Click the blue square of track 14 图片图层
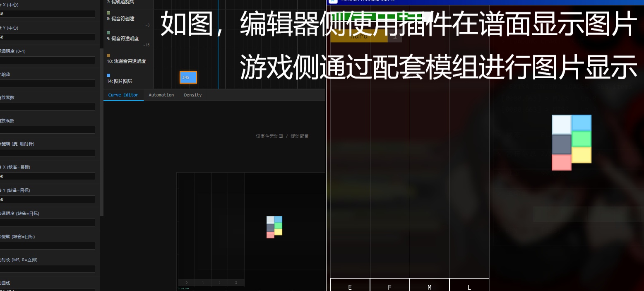Viewport: 644px width, 291px height. click(108, 75)
